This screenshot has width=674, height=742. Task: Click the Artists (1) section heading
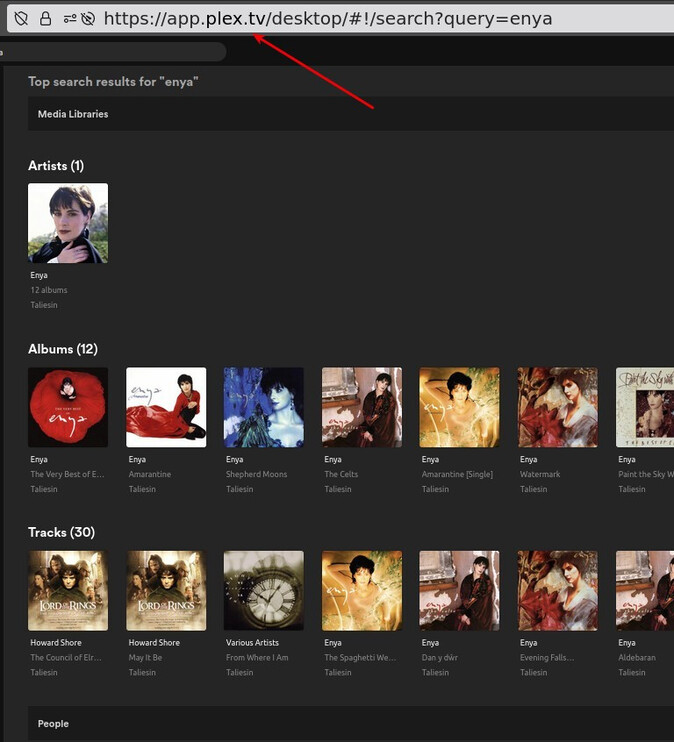click(56, 166)
